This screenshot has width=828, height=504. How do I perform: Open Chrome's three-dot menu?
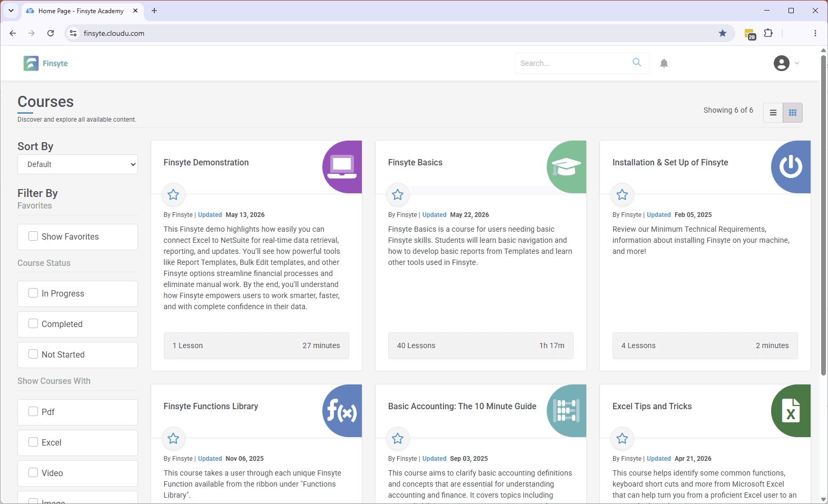click(x=815, y=33)
